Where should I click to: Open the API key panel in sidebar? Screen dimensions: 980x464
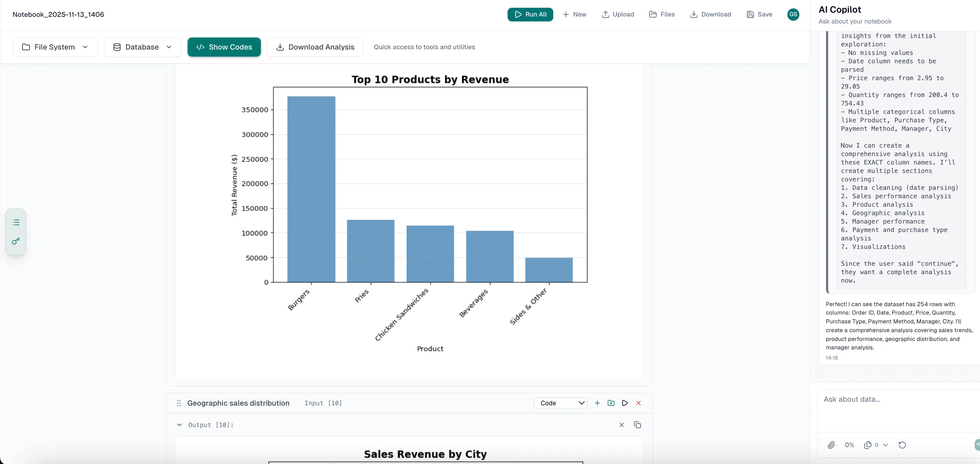(15, 241)
